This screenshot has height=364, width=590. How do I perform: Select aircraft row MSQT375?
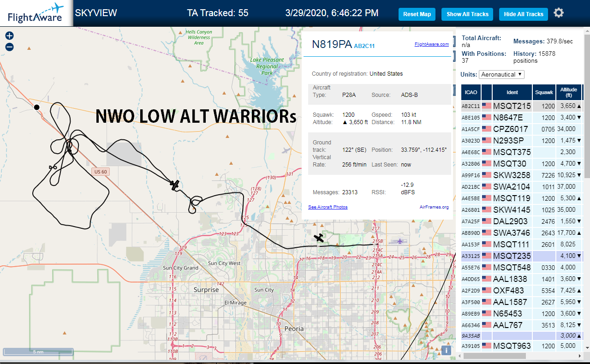pyautogui.click(x=522, y=152)
